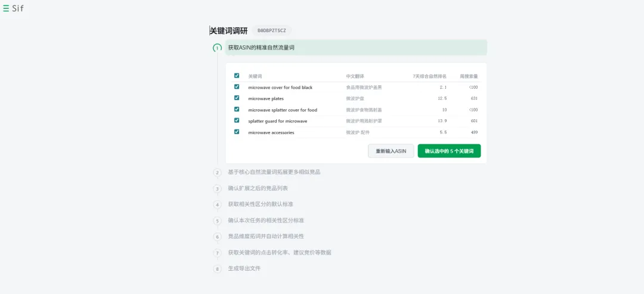Uncheck the 'microwave plates' keyword checkbox
Image resolution: width=644 pixels, height=294 pixels.
click(x=237, y=98)
